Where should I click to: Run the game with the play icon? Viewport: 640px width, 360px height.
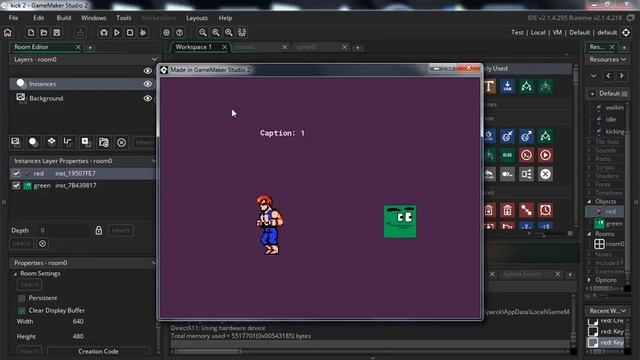[117, 33]
